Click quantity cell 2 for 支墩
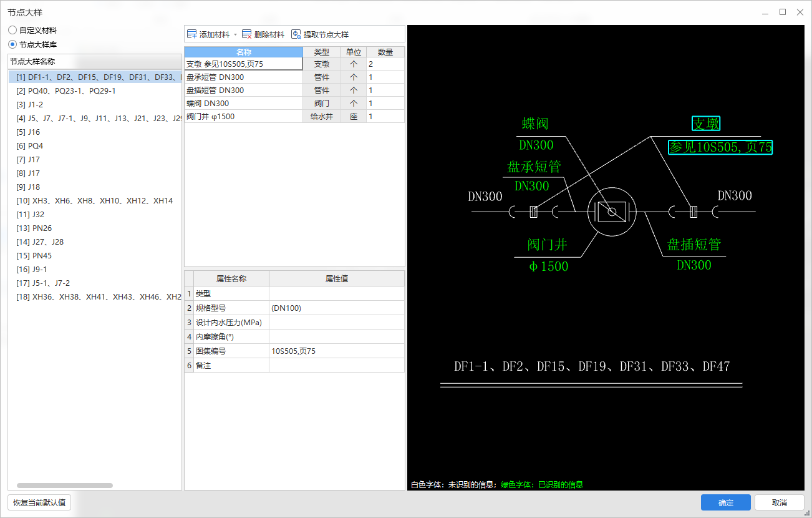 tap(385, 64)
